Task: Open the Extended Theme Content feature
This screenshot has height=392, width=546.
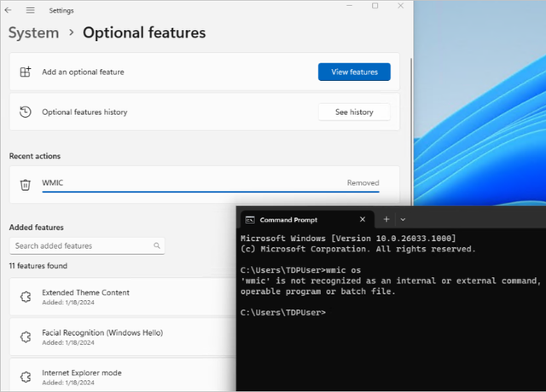Action: click(x=123, y=297)
